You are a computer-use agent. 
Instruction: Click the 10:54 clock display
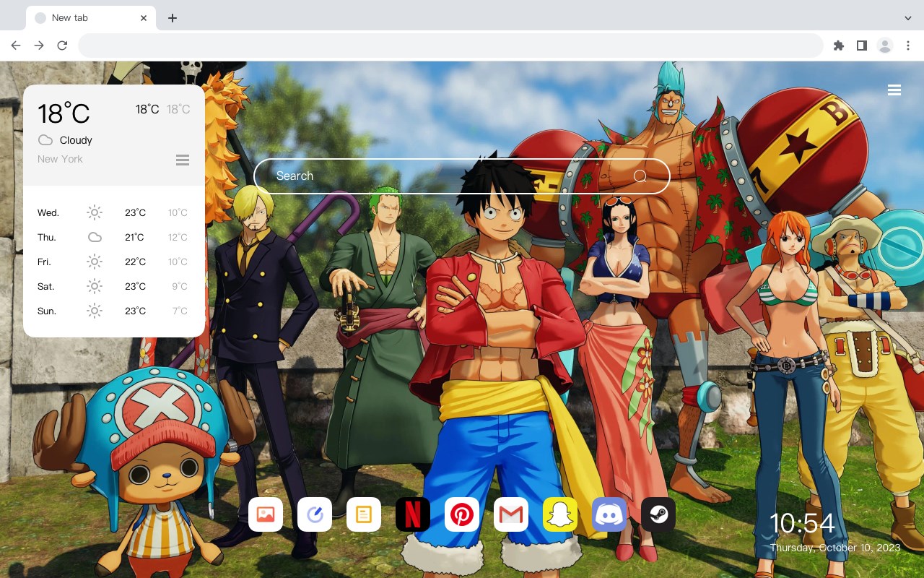coord(802,523)
